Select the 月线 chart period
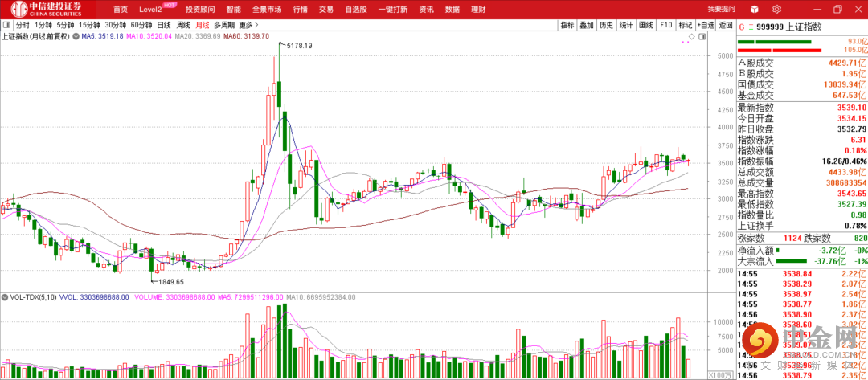The width and height of the screenshot is (868, 380). click(x=203, y=25)
